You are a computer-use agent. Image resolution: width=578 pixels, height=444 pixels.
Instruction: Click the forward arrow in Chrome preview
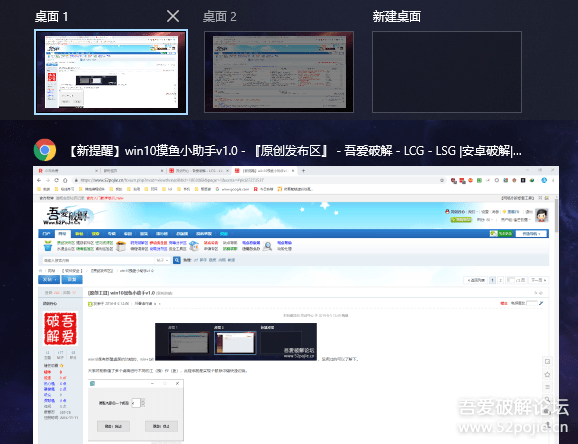pos(48,180)
